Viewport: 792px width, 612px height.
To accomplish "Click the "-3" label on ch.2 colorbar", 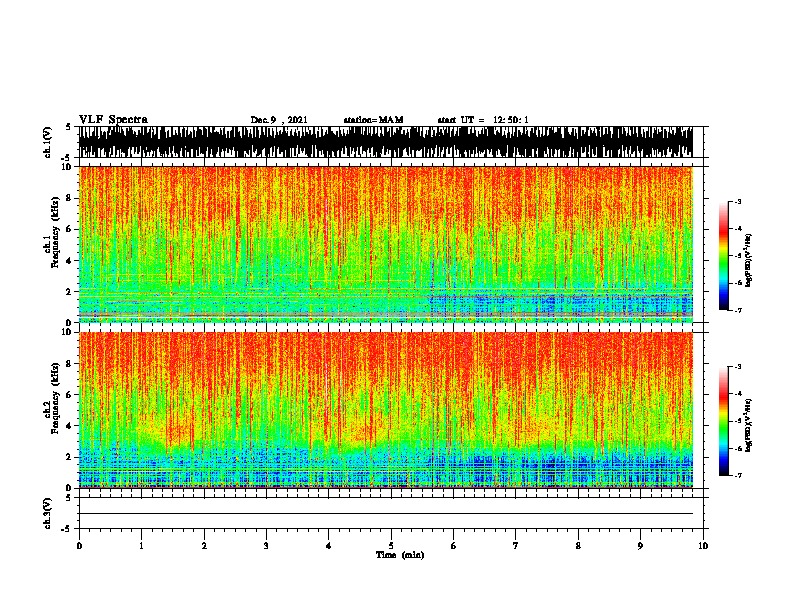I will click(x=738, y=367).
